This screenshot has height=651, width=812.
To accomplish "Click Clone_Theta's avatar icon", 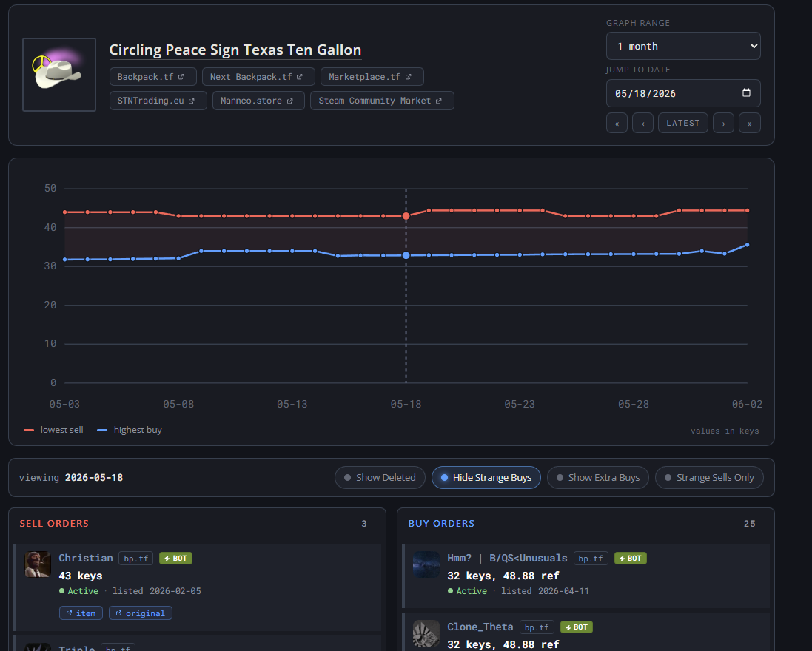I will coord(426,633).
